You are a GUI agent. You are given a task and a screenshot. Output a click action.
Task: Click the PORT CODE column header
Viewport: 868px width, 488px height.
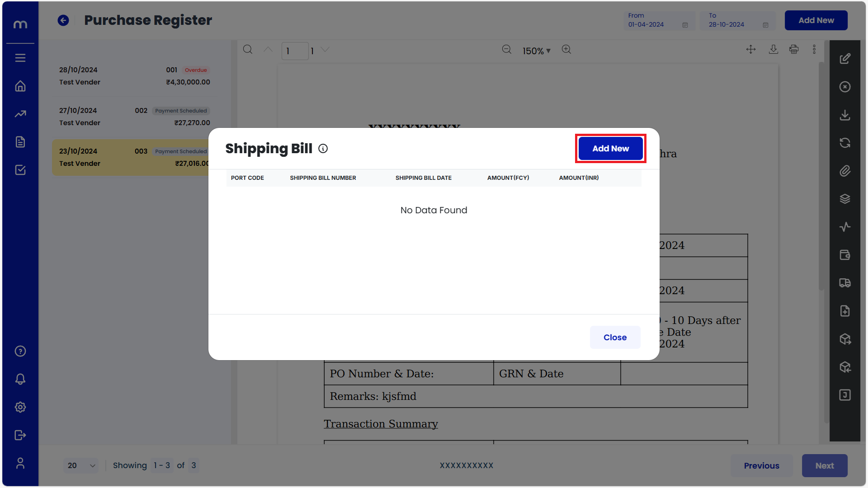[x=247, y=178]
